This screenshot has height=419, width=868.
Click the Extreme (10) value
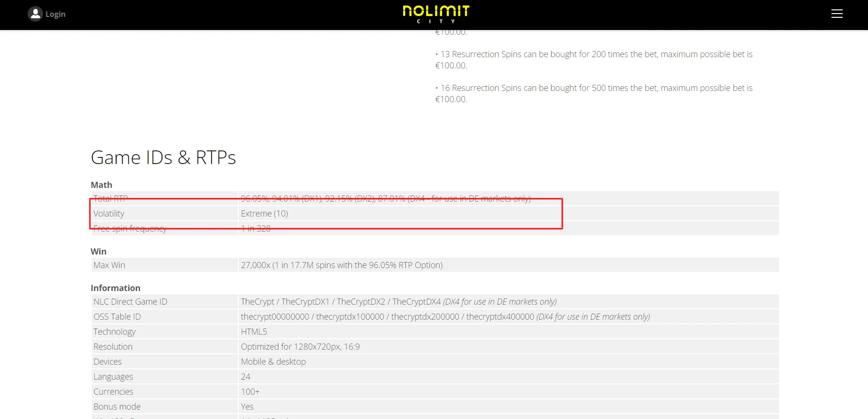[x=265, y=213]
